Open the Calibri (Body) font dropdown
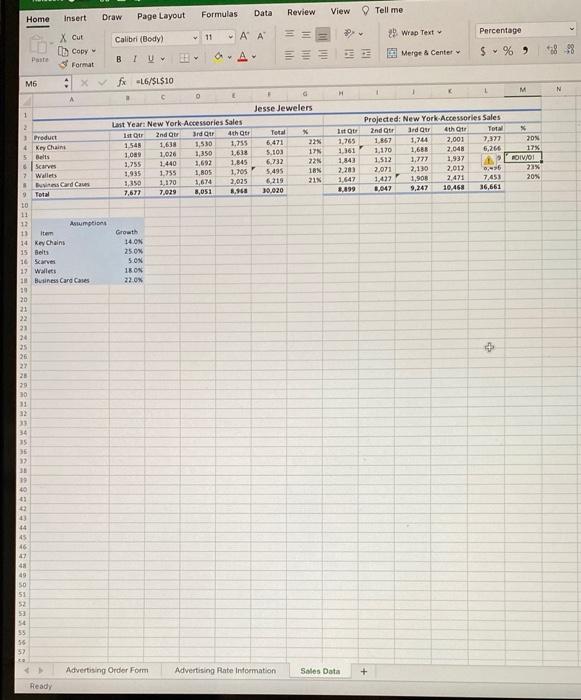The image size is (581, 700). tap(155, 39)
